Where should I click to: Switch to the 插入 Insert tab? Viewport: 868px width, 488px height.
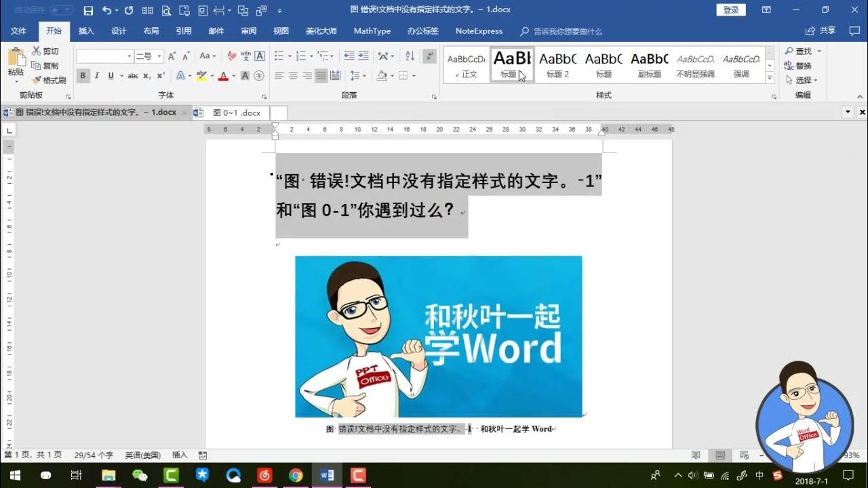click(x=86, y=31)
